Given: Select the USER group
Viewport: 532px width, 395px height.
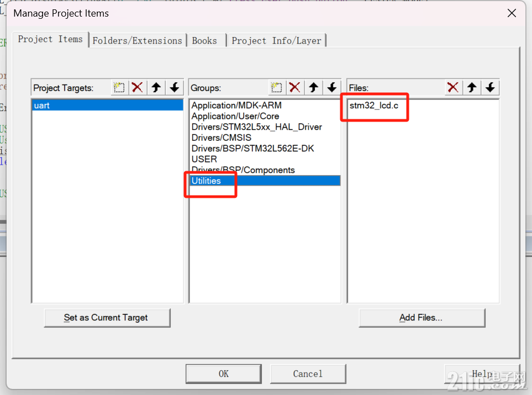Looking at the screenshot, I should coord(265,159).
